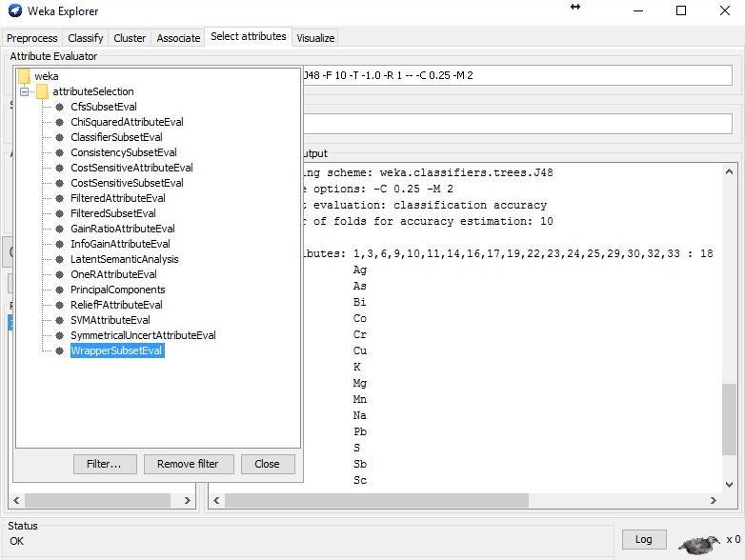This screenshot has width=745, height=560.
Task: Click the CfsSubsetEval bullet icon
Action: click(x=59, y=108)
